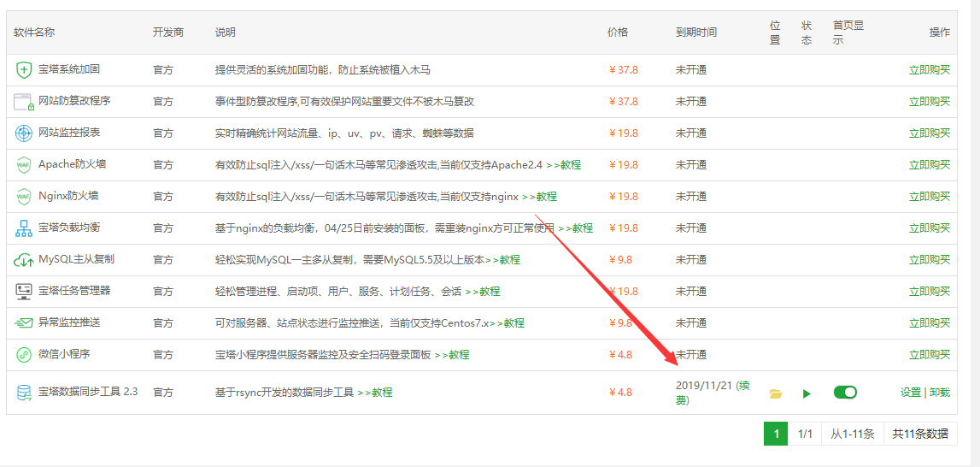
Task: Click the 宝塔数据同步工具 2.3 name
Action: pos(88,392)
